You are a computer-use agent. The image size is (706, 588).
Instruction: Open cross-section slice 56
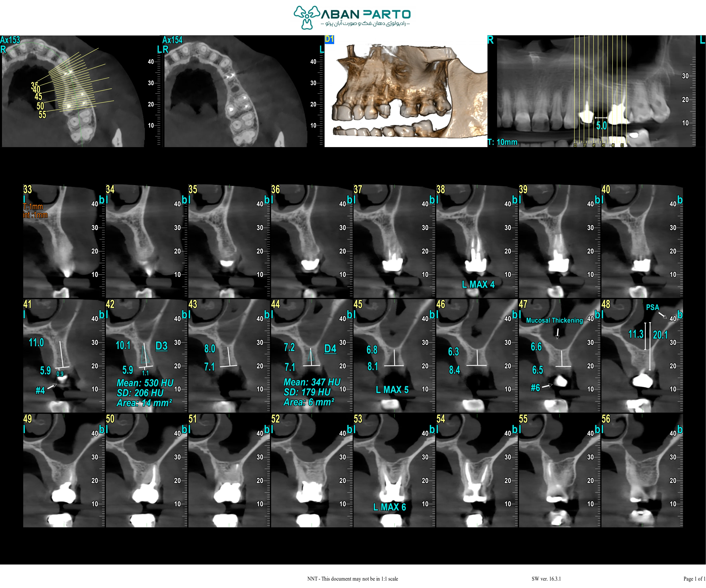642,470
